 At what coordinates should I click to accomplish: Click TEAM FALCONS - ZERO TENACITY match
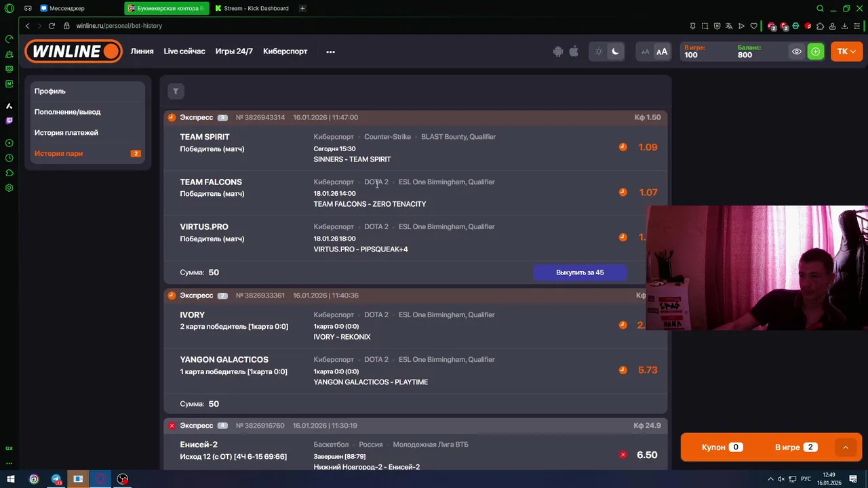coord(370,204)
